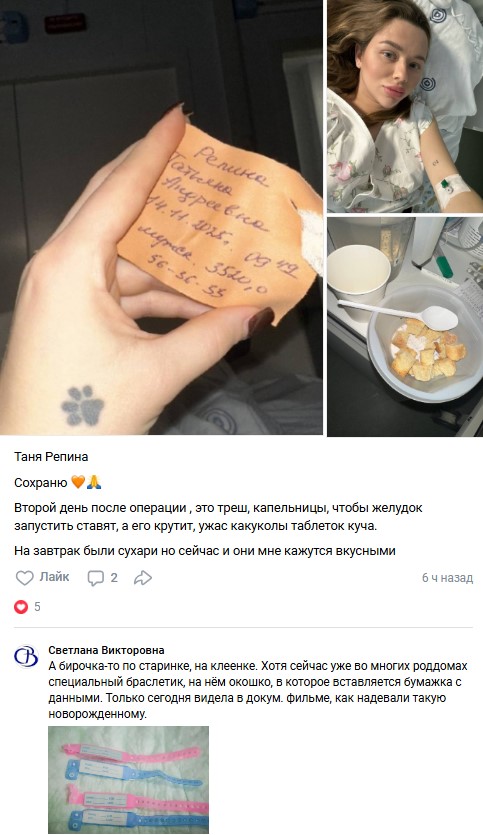Click the comment count number 2
The image size is (483, 835).
[x=113, y=577]
